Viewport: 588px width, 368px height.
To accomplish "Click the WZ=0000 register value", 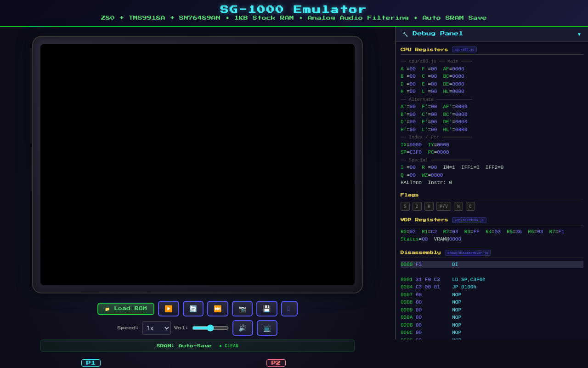I will click(x=432, y=175).
